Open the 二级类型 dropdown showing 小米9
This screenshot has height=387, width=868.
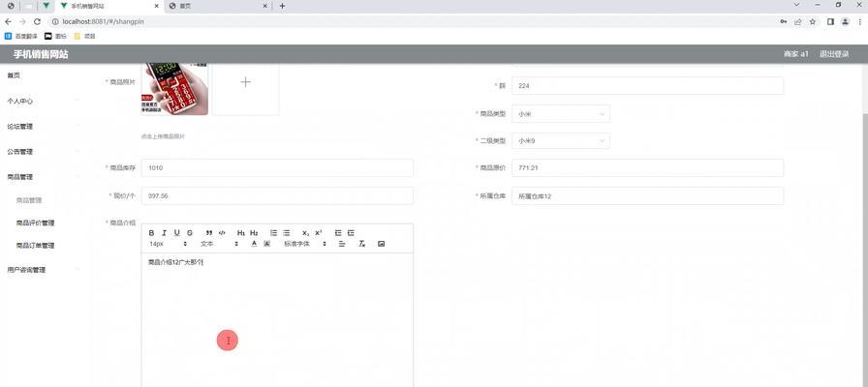click(561, 140)
